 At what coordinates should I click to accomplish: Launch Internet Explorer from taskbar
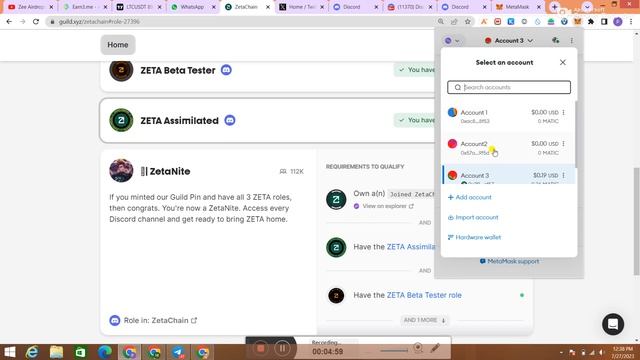[x=32, y=352]
